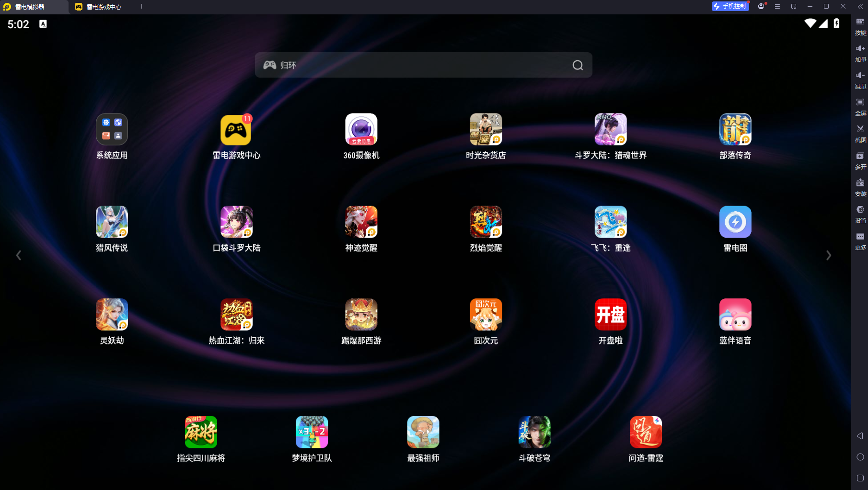Open the emulator hamburger menu
This screenshot has width=868, height=490.
(777, 6)
